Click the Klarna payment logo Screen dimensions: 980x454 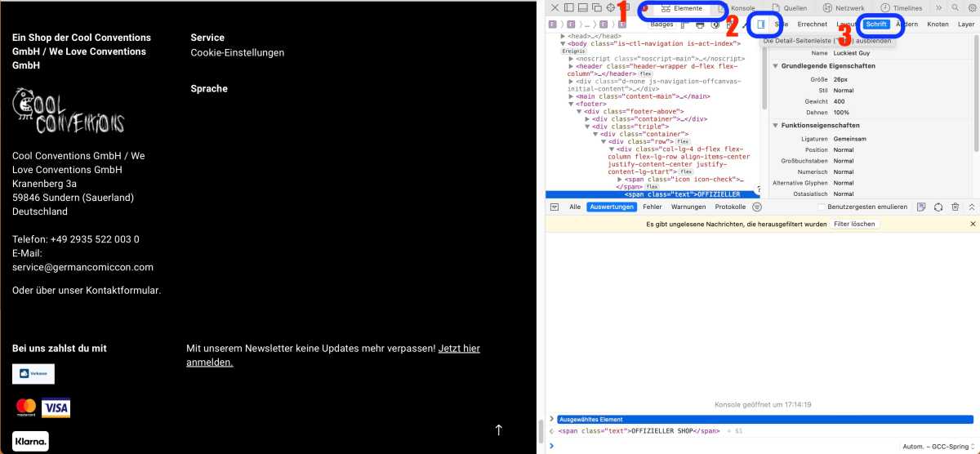tap(31, 441)
